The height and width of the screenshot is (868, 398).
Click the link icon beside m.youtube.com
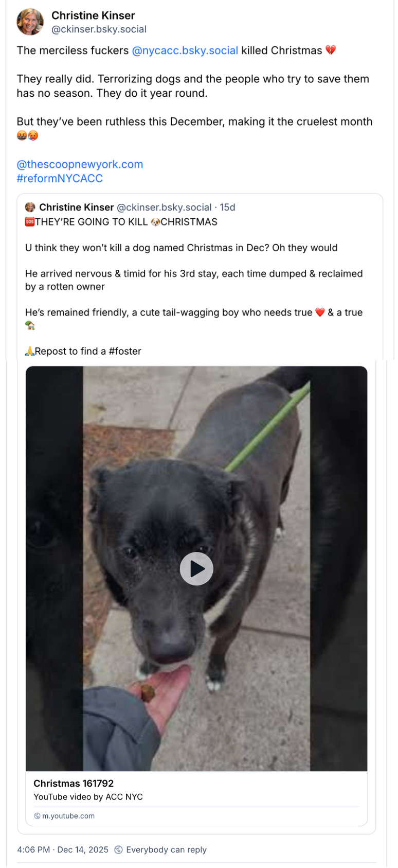coord(37,816)
